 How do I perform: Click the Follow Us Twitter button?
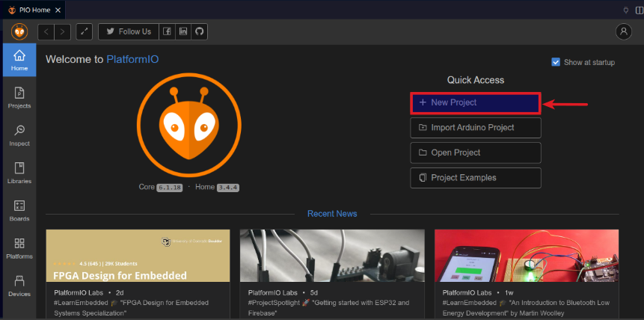tap(128, 31)
